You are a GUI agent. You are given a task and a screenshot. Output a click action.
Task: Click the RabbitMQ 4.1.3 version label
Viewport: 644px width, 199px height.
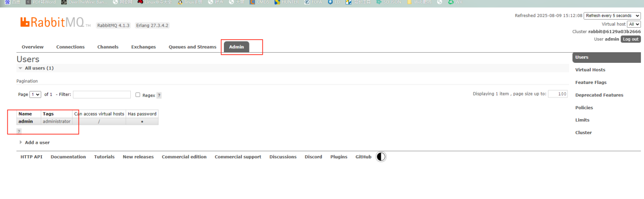coord(113,25)
